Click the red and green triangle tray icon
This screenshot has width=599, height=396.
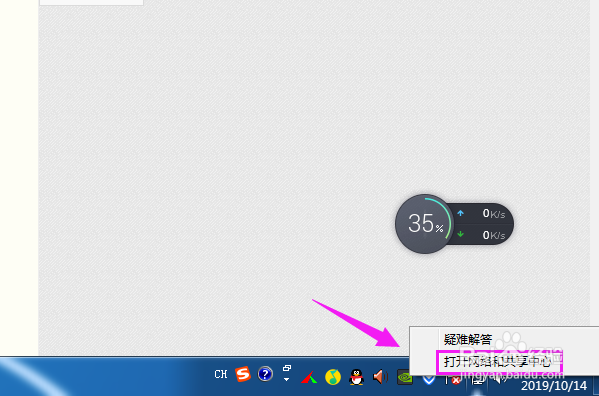[x=309, y=377]
